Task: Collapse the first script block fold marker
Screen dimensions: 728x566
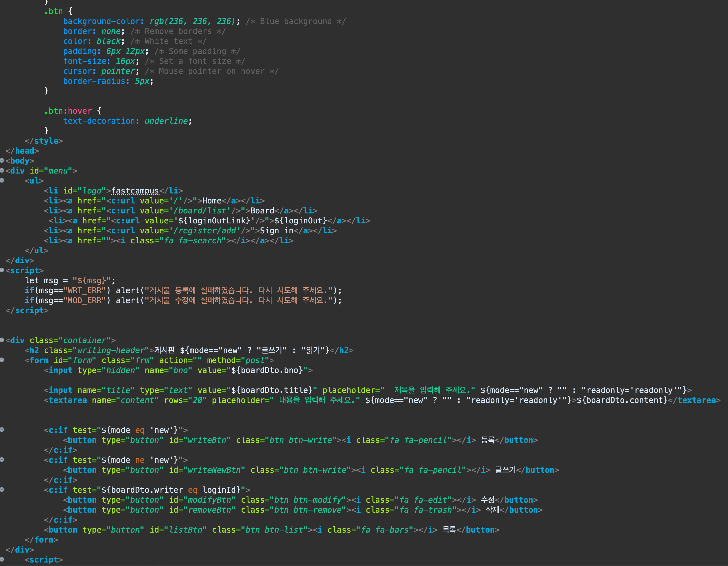Action: [x=2, y=270]
